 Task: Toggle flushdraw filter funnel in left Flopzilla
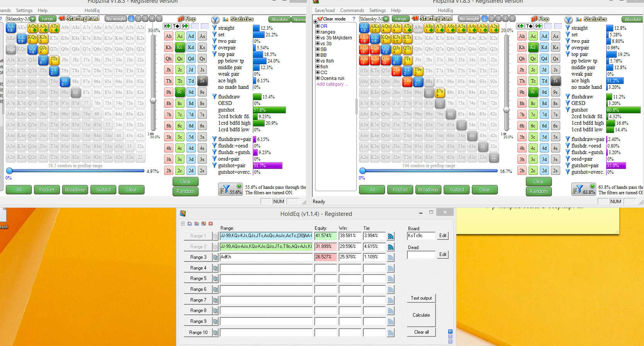[215, 97]
